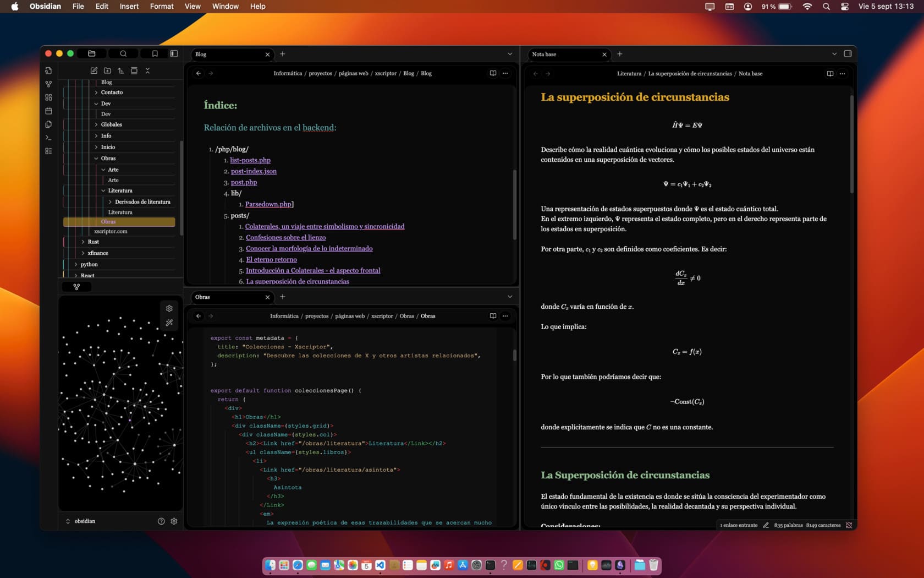Click the Nota base pane scrollbar
924x578 pixels.
click(x=851, y=144)
